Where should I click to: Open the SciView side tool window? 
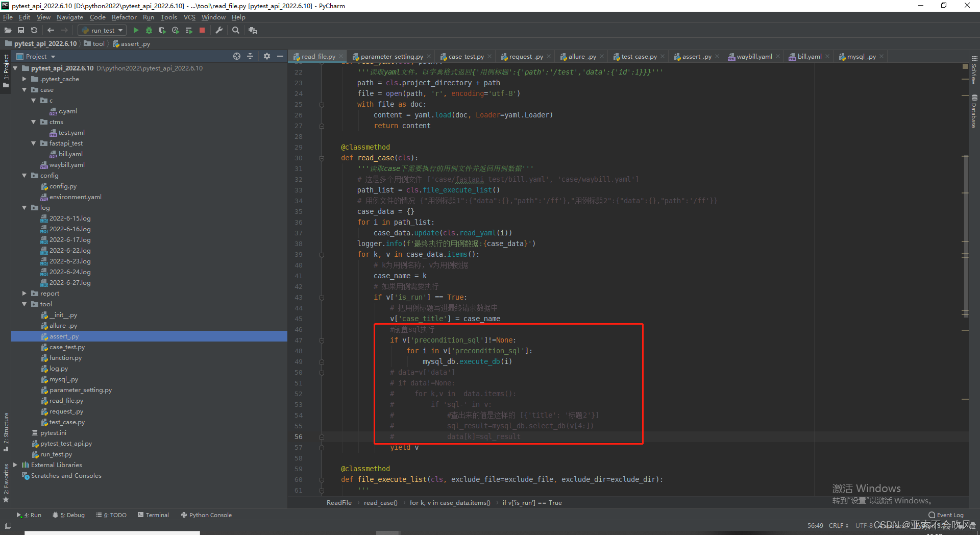tap(974, 70)
